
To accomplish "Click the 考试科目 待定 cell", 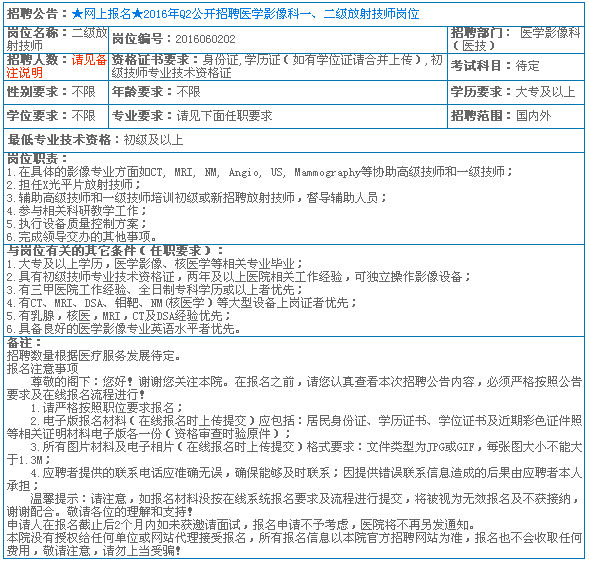I will pyautogui.click(x=516, y=66).
